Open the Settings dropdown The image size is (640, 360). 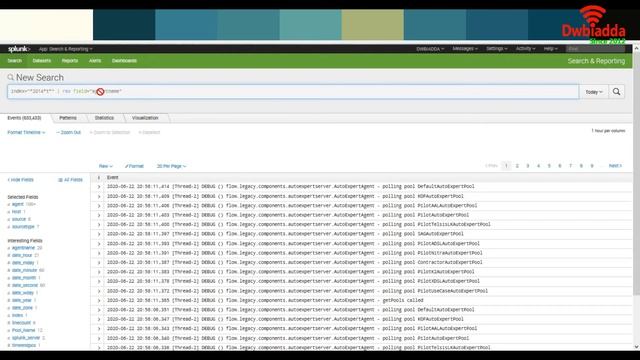coord(497,49)
